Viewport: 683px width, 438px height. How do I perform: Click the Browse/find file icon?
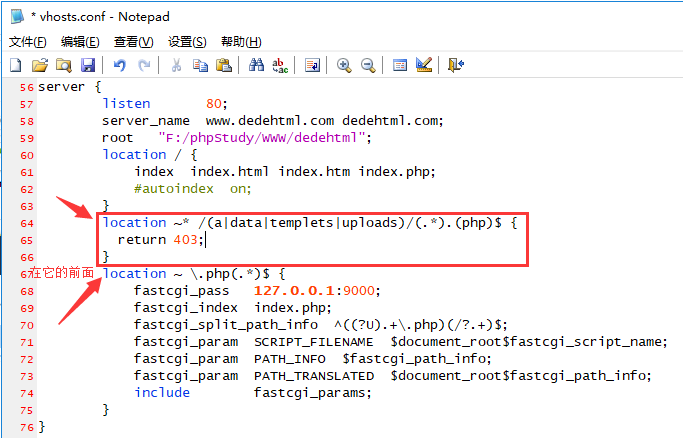63,65
